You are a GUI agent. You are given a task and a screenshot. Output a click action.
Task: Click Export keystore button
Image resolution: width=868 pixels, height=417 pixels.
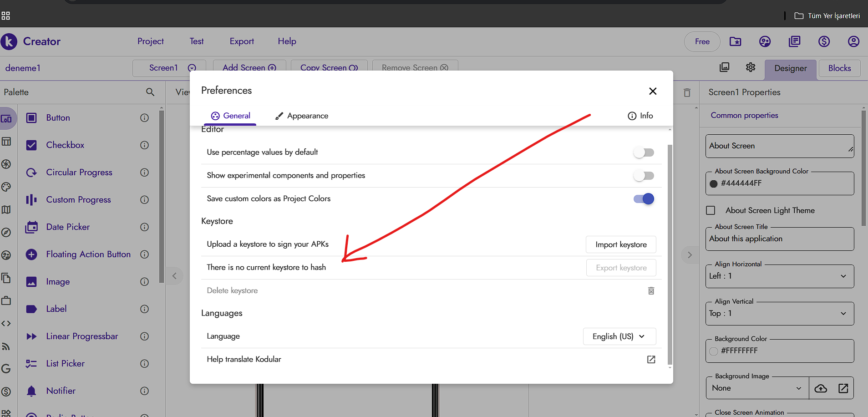[x=621, y=268]
